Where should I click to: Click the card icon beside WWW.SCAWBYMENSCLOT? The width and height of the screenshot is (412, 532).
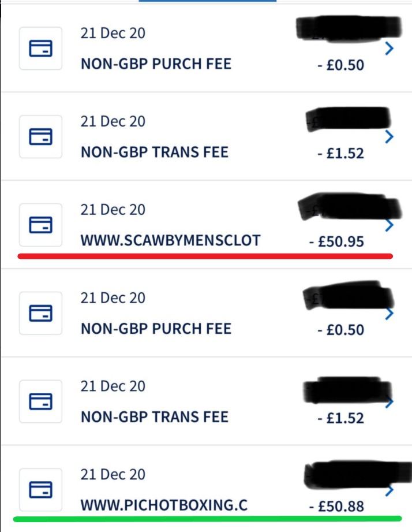click(40, 225)
